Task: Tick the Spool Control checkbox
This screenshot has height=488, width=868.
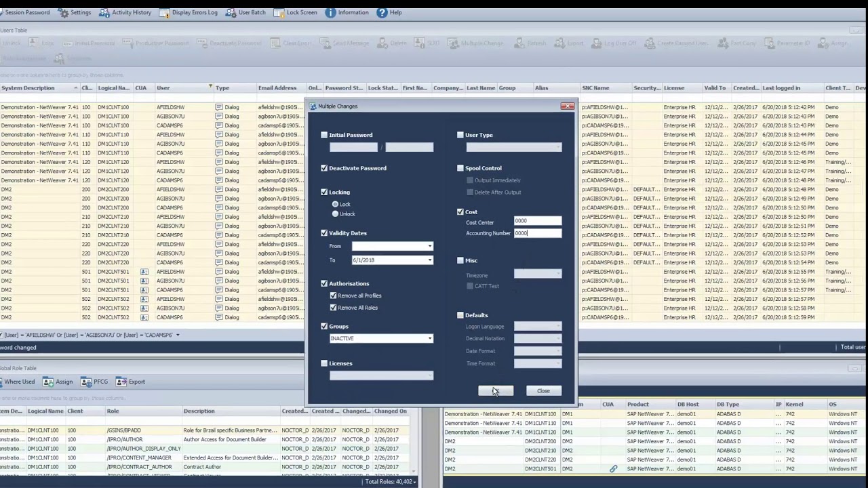Action: pyautogui.click(x=460, y=168)
